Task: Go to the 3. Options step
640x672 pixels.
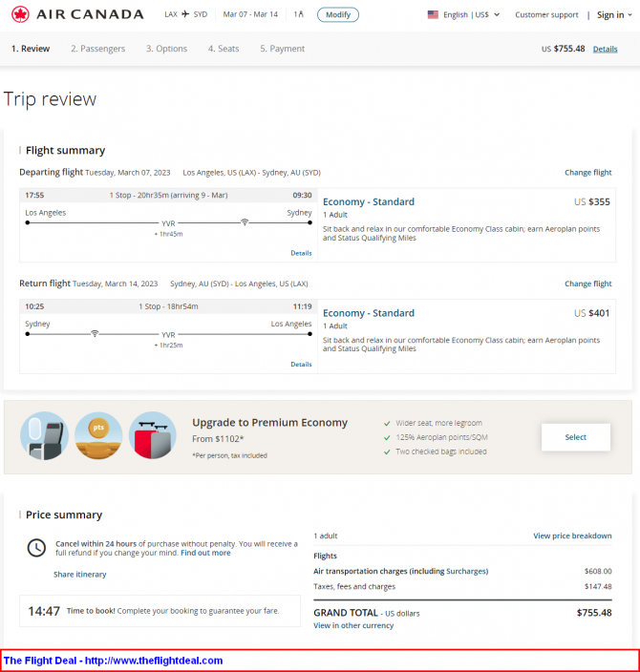Action: coord(166,49)
